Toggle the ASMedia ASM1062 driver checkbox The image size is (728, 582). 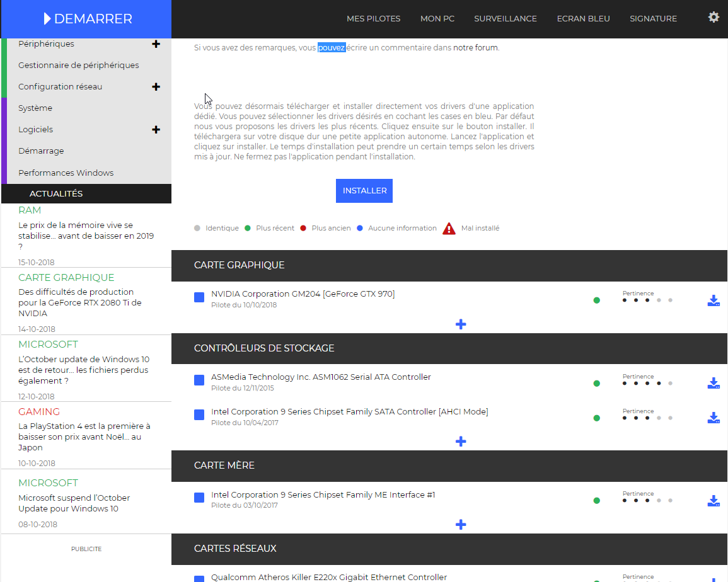pos(199,380)
